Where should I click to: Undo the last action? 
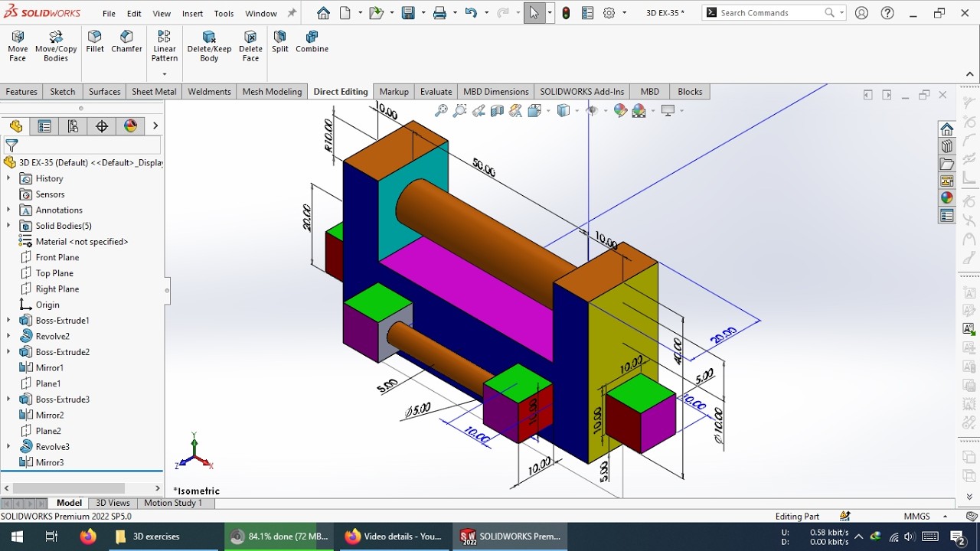(471, 13)
